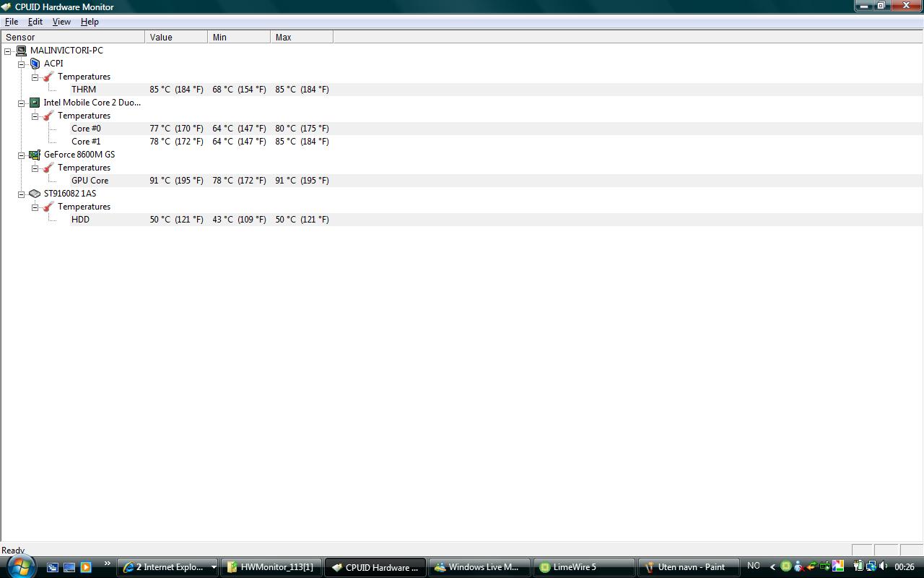This screenshot has width=924, height=578.
Task: Collapse the GeForce 8600M GS node
Action: pos(22,155)
